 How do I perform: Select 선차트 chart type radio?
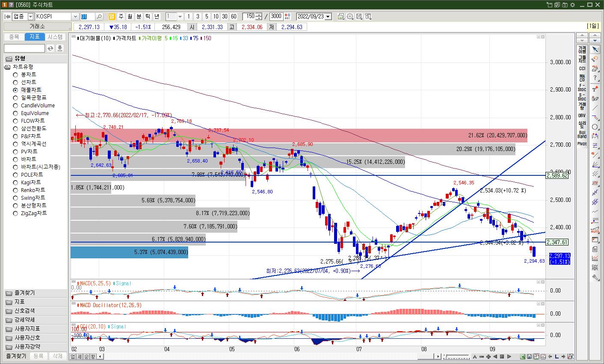click(15, 82)
